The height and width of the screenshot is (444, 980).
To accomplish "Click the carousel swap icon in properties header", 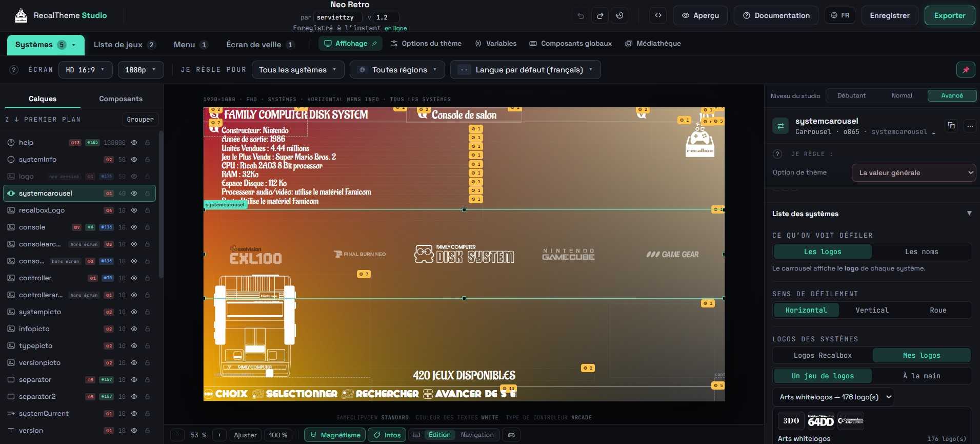I will [781, 126].
